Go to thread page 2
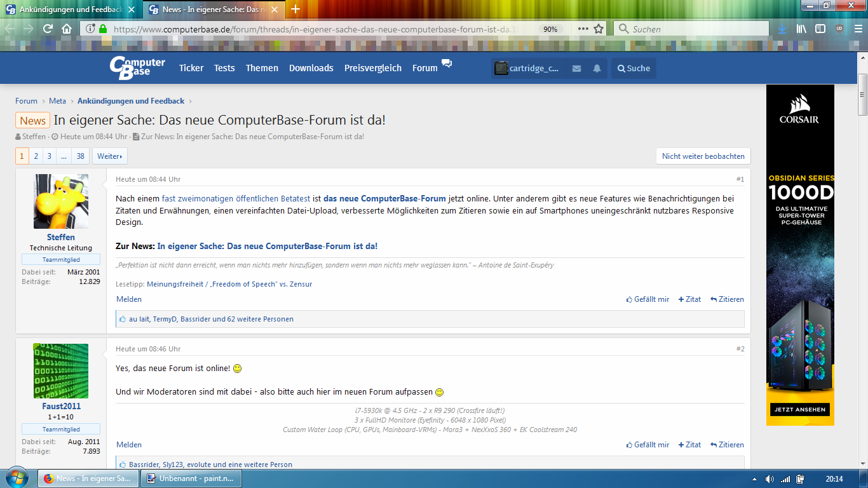Image resolution: width=868 pixels, height=488 pixels. pyautogui.click(x=36, y=156)
